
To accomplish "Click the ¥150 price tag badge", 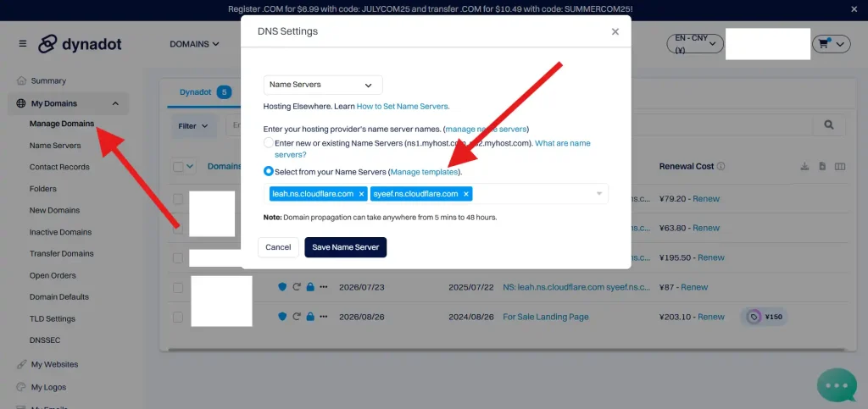I will [764, 318].
